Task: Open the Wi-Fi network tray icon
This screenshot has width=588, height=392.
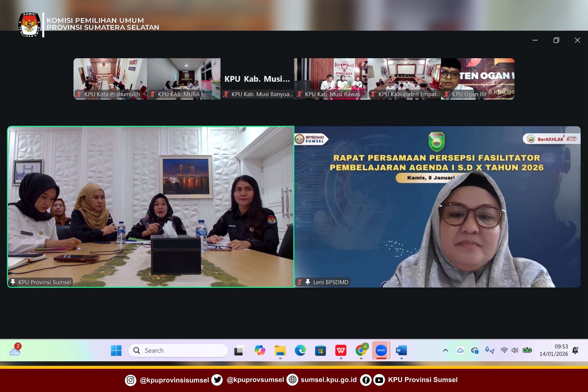Action: (504, 350)
